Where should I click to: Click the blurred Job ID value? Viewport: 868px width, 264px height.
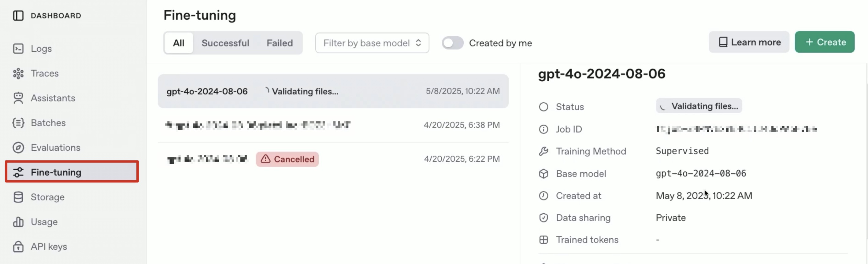[x=736, y=129]
